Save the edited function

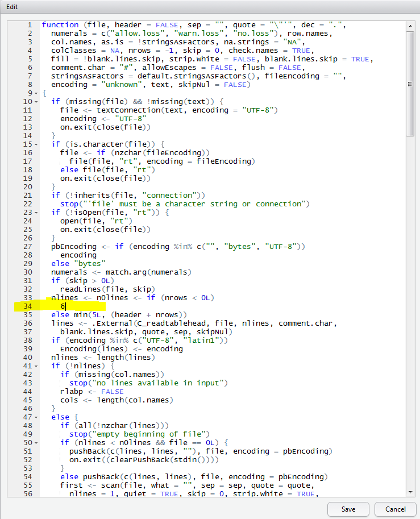pos(348,509)
